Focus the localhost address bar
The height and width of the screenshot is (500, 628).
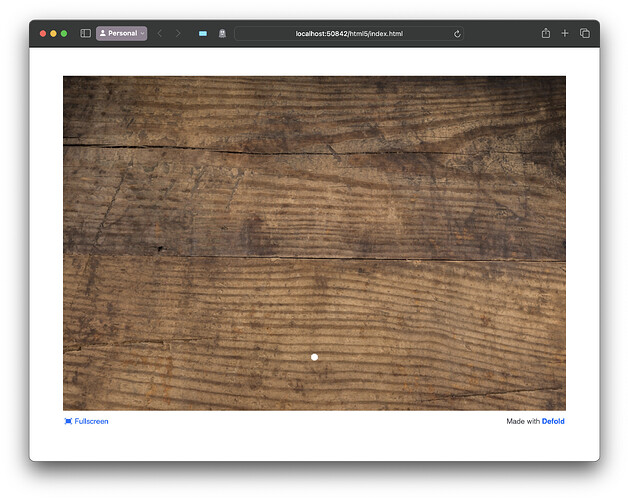[349, 34]
